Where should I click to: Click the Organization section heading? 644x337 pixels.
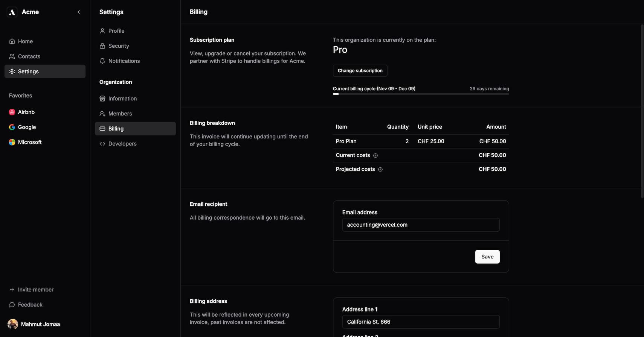click(x=116, y=82)
